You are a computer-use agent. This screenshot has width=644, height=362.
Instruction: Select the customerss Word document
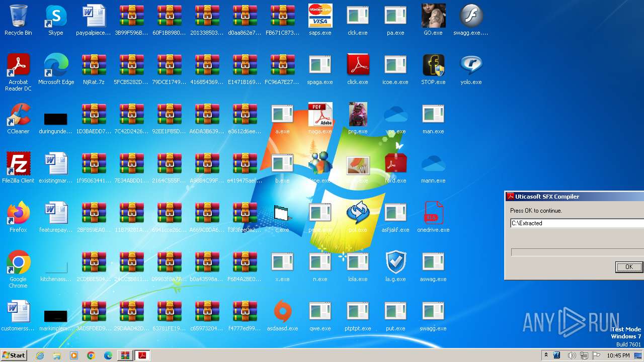pyautogui.click(x=18, y=311)
